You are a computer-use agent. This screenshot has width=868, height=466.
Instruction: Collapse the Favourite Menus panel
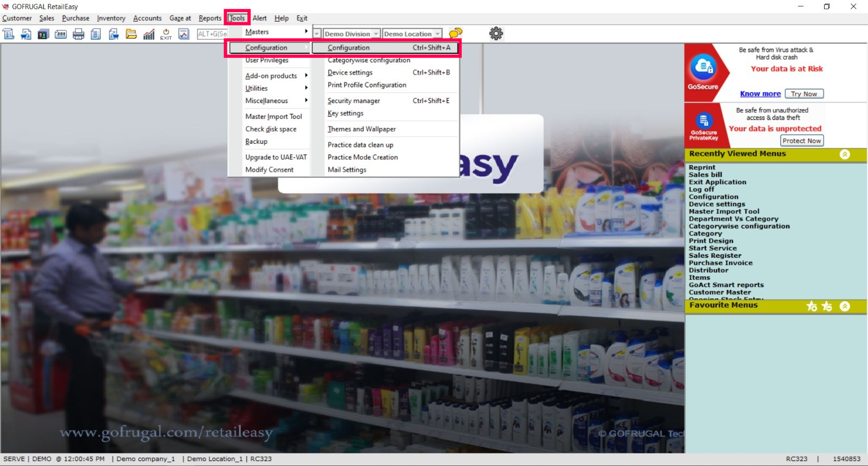(x=845, y=306)
